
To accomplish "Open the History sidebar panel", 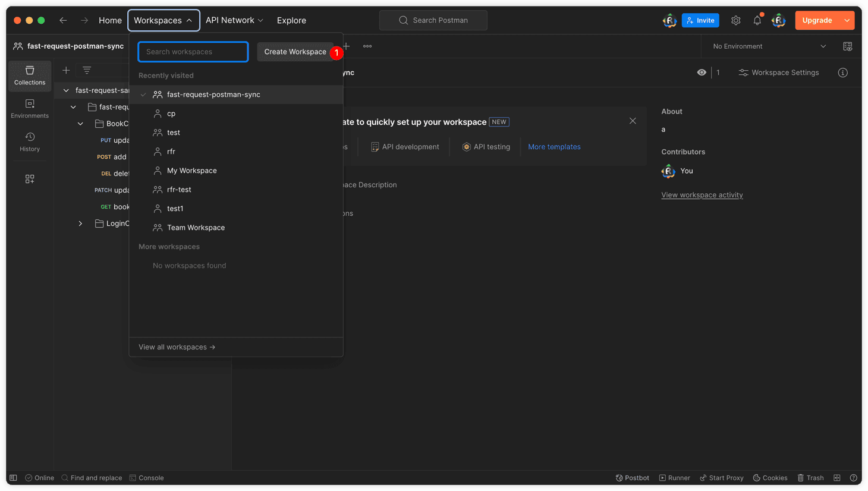I will [x=30, y=142].
